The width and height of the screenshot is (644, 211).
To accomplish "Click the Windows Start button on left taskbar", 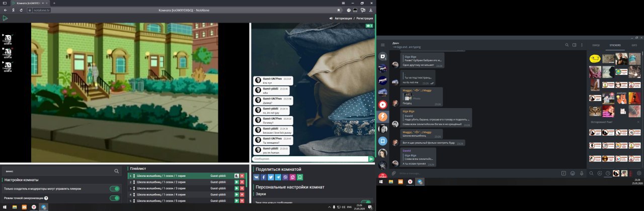I will [x=5, y=206].
